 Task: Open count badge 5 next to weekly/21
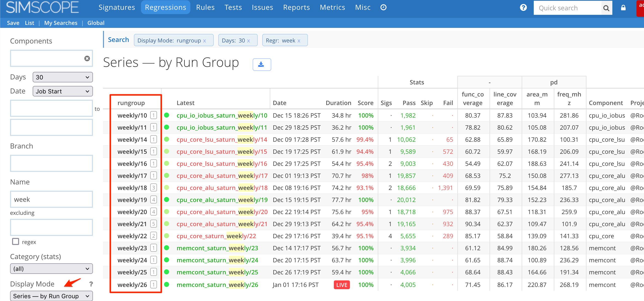(153, 224)
